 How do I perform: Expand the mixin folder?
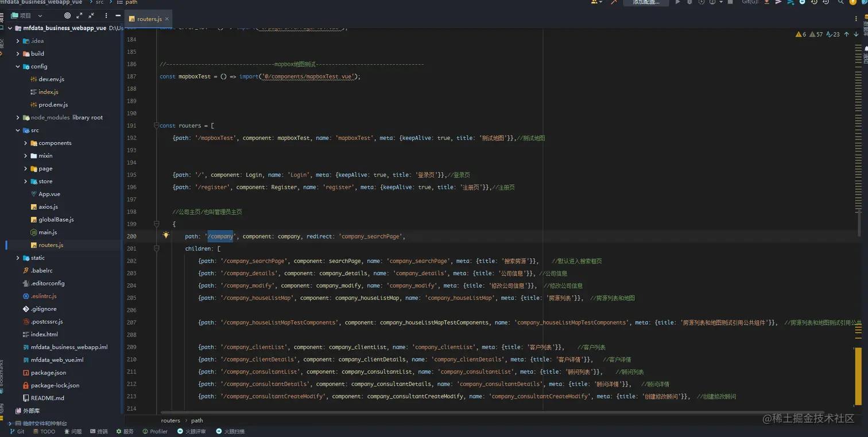(x=25, y=155)
